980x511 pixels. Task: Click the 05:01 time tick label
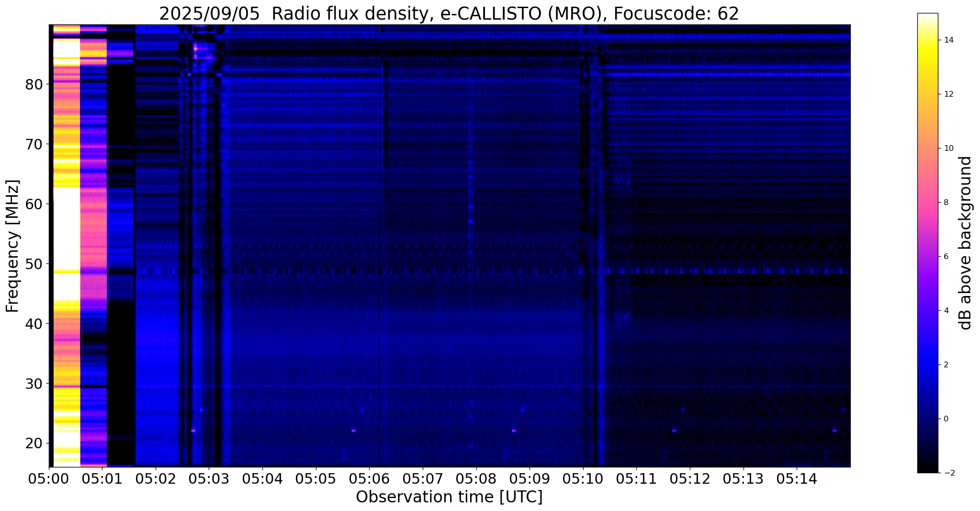point(101,479)
